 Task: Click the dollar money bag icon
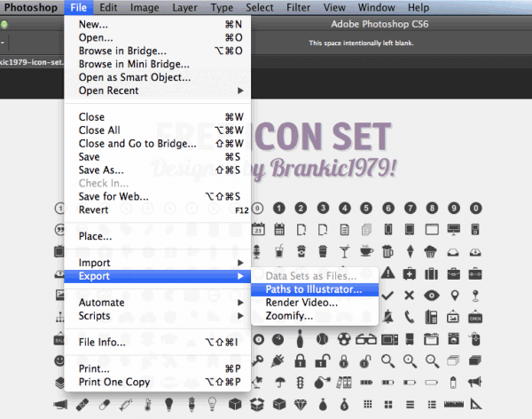pyautogui.click(x=344, y=405)
